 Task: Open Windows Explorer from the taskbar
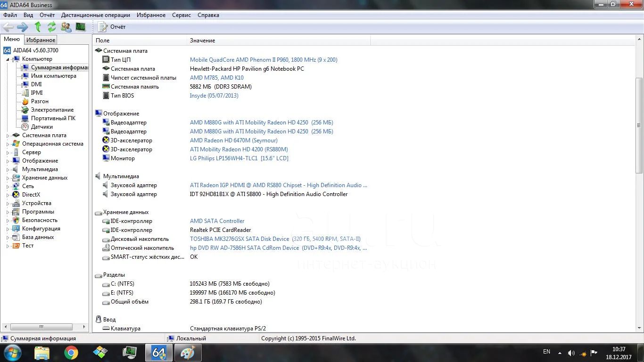(42, 353)
